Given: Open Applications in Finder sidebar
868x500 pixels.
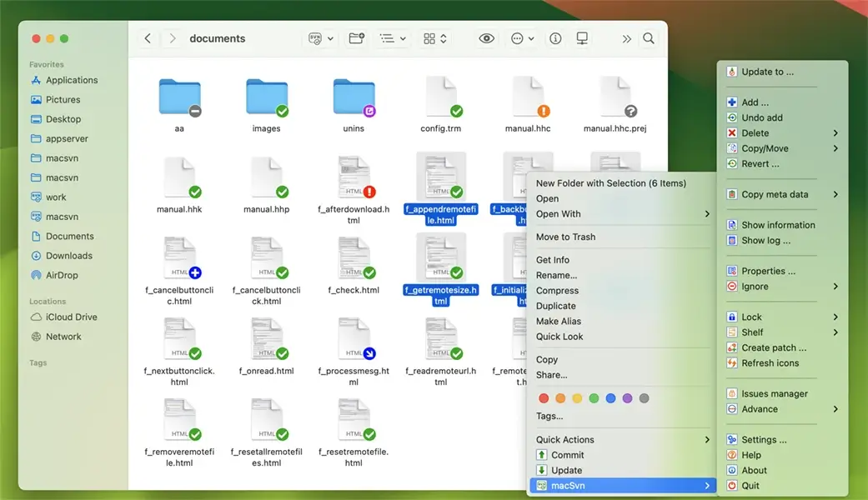Looking at the screenshot, I should tap(64, 80).
